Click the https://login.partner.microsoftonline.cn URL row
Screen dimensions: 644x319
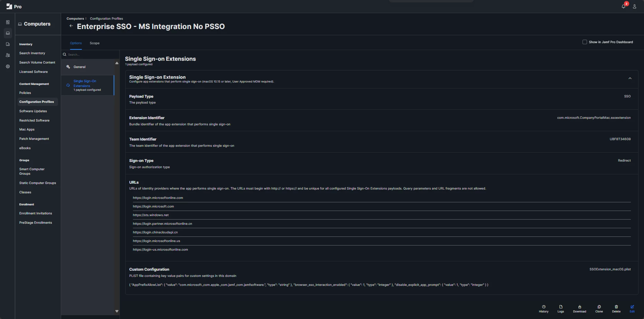382,224
